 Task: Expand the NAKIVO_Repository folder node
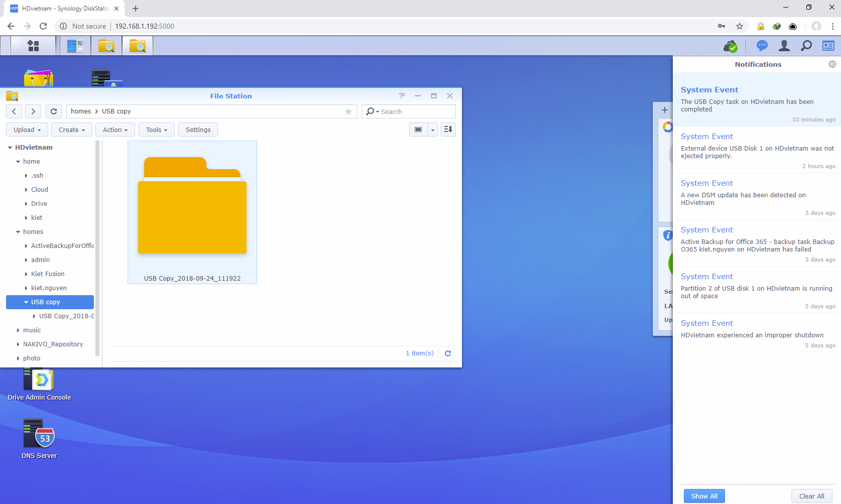click(18, 344)
